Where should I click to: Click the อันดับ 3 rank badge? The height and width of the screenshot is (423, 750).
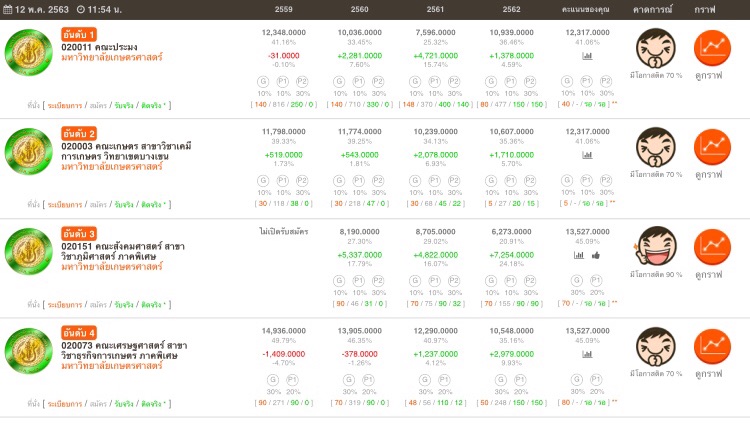click(x=79, y=233)
